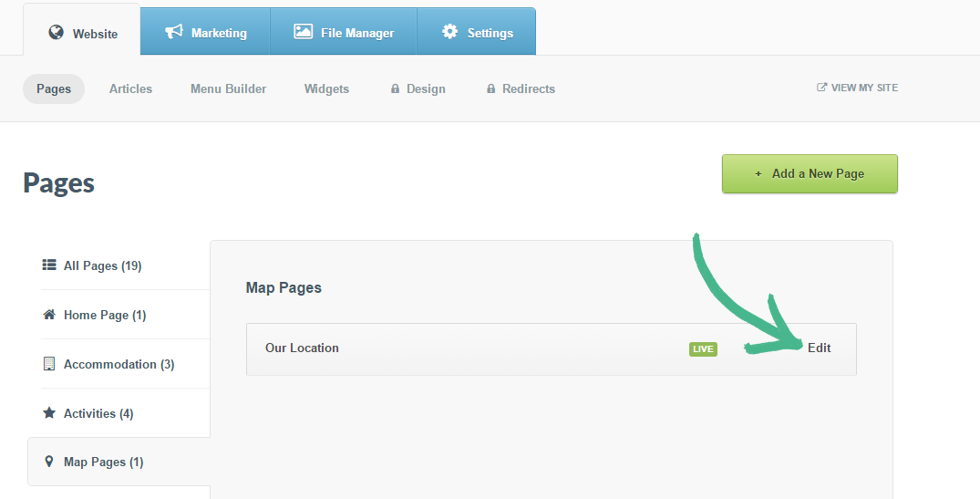Image resolution: width=980 pixels, height=499 pixels.
Task: Switch to the Menu Builder tab
Action: coord(228,88)
